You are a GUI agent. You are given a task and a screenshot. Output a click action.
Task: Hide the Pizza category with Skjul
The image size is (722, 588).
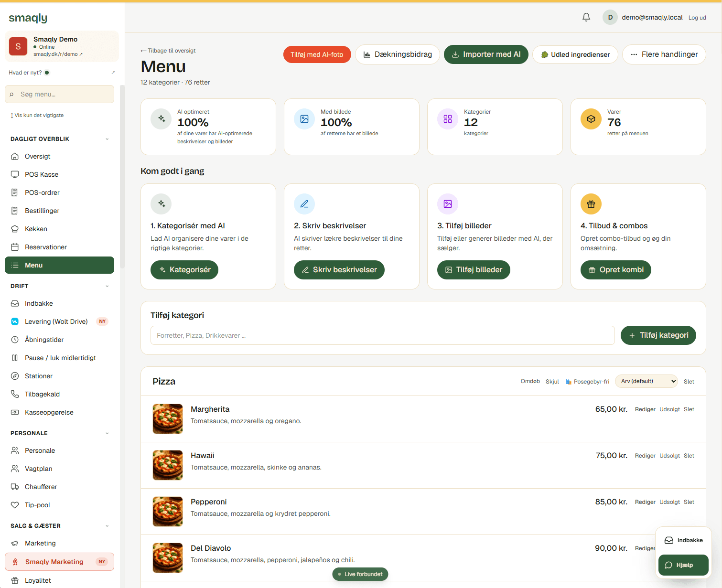click(552, 382)
